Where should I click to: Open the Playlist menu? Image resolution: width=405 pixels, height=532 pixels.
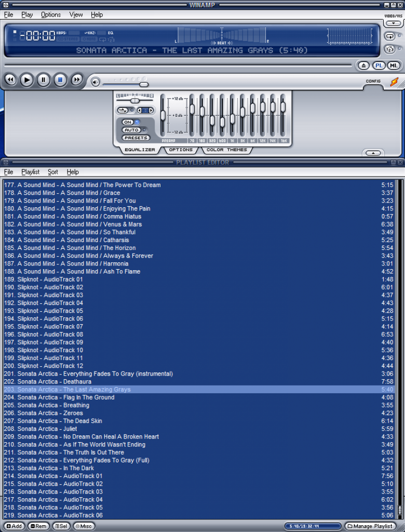pyautogui.click(x=31, y=172)
